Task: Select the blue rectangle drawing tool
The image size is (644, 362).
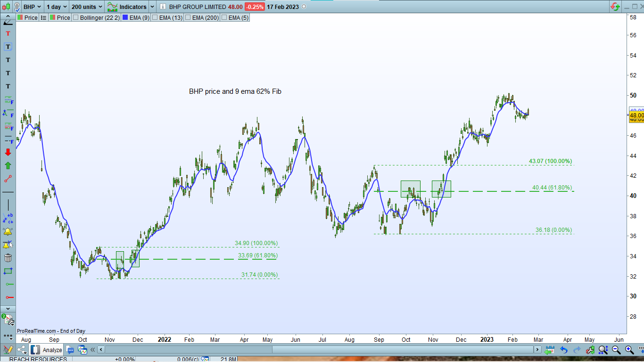Action: point(8,271)
